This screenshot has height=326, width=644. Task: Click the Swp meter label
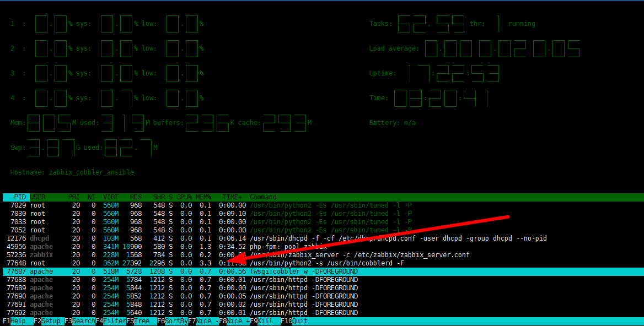[x=18, y=148]
